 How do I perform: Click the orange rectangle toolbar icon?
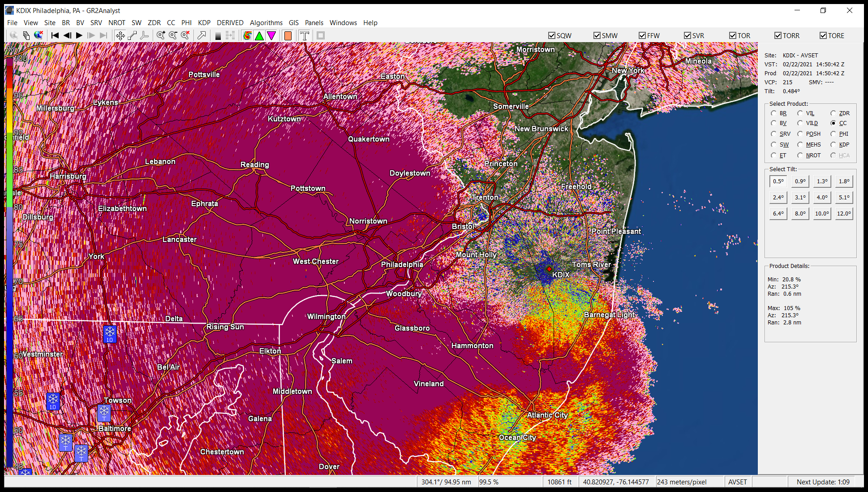tap(288, 35)
